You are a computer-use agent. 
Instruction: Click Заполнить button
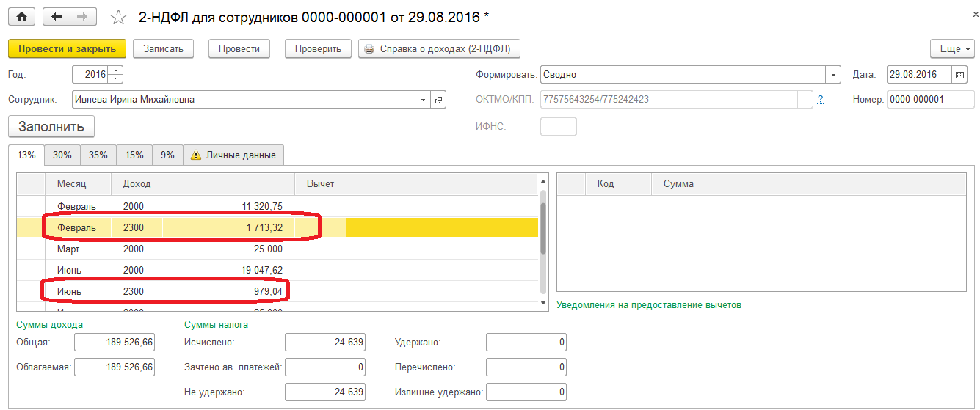pyautogui.click(x=51, y=126)
